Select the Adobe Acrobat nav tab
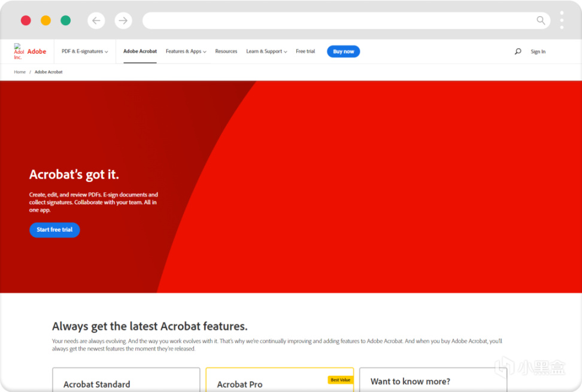The image size is (582, 392). tap(140, 51)
